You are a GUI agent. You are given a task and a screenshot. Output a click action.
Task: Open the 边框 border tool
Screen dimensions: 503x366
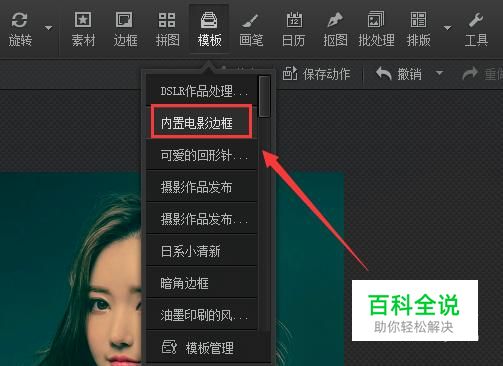click(125, 29)
